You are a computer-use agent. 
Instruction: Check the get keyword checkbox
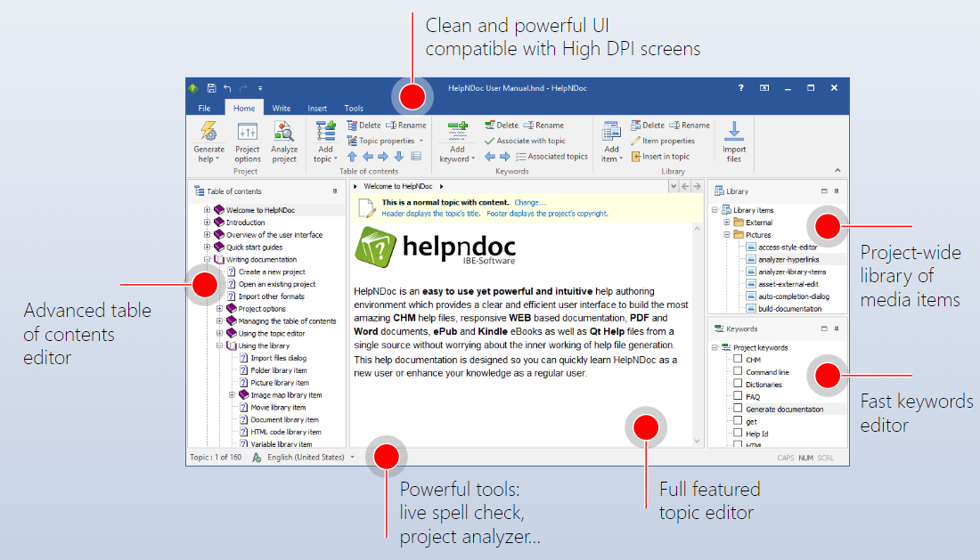point(739,420)
